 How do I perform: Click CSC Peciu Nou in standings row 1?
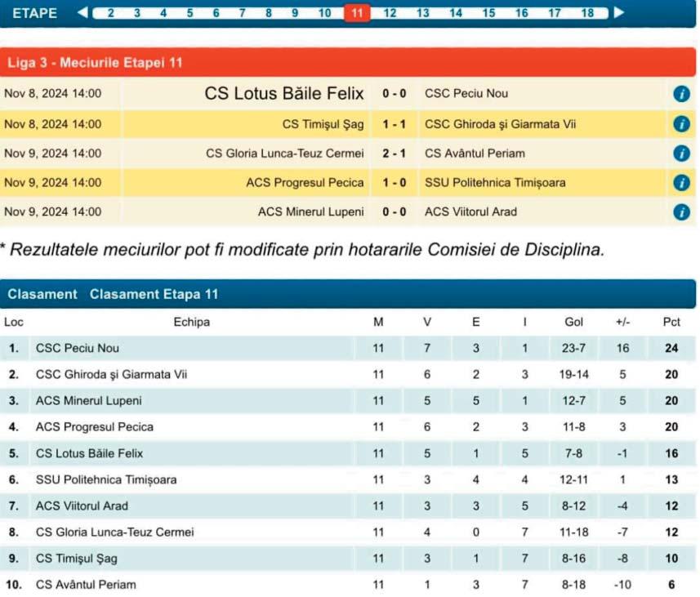pyautogui.click(x=78, y=348)
